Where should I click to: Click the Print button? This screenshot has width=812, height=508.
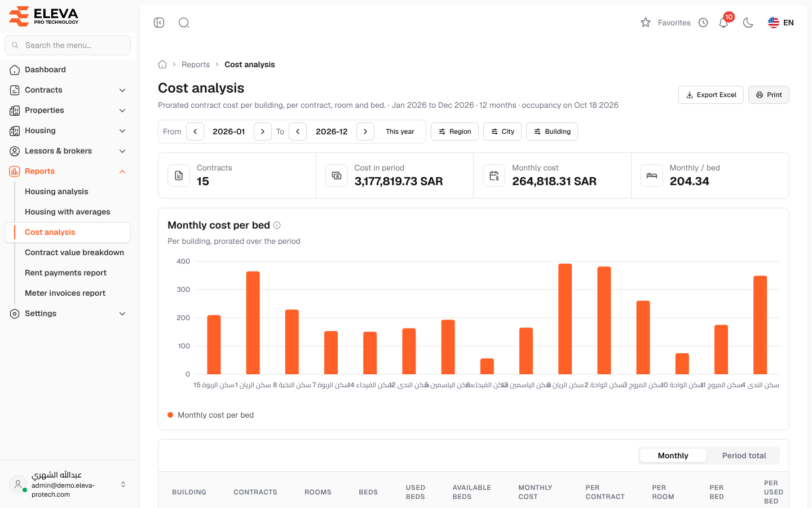point(769,95)
